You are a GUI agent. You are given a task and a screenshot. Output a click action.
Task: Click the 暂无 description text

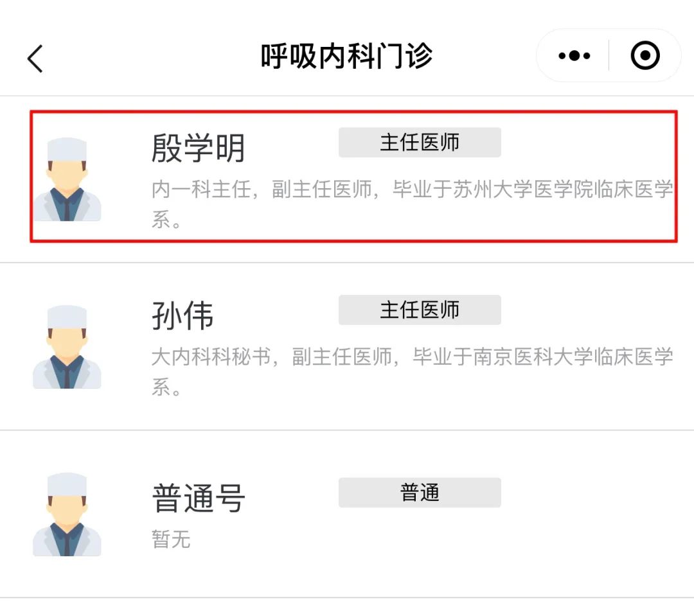[171, 540]
